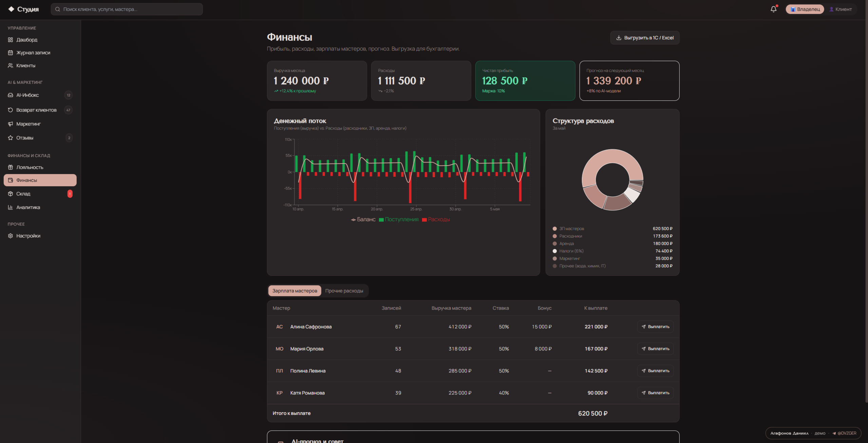Click the Налоги (6%) white legend dot
The width and height of the screenshot is (868, 443).
click(555, 251)
